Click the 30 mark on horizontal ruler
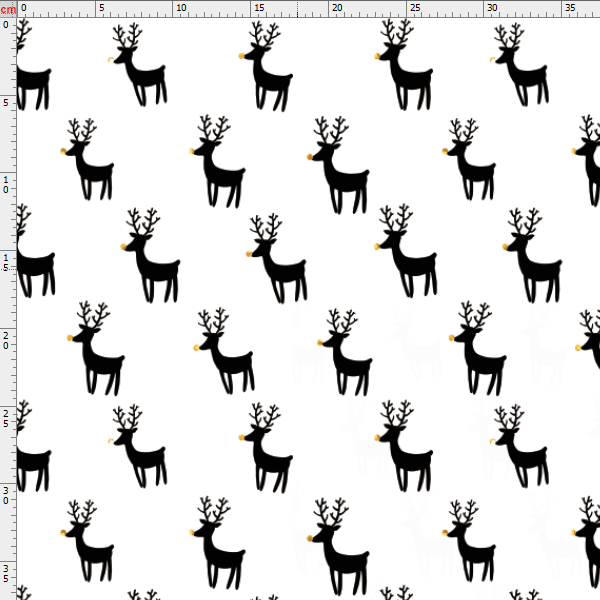600x600 pixels. [492, 8]
